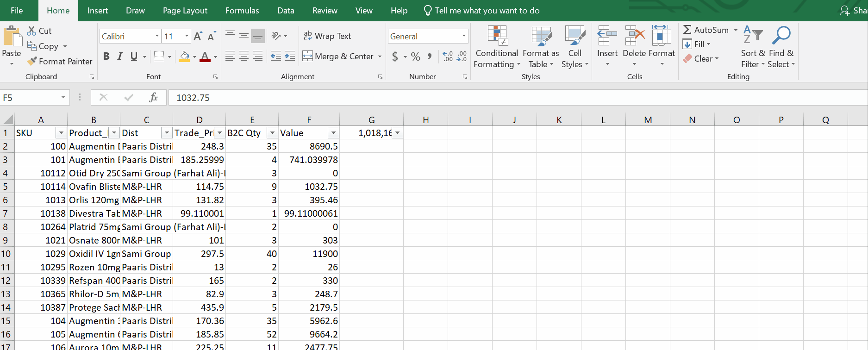868x350 pixels.
Task: Click the Insert Function fx icon
Action: pos(153,98)
